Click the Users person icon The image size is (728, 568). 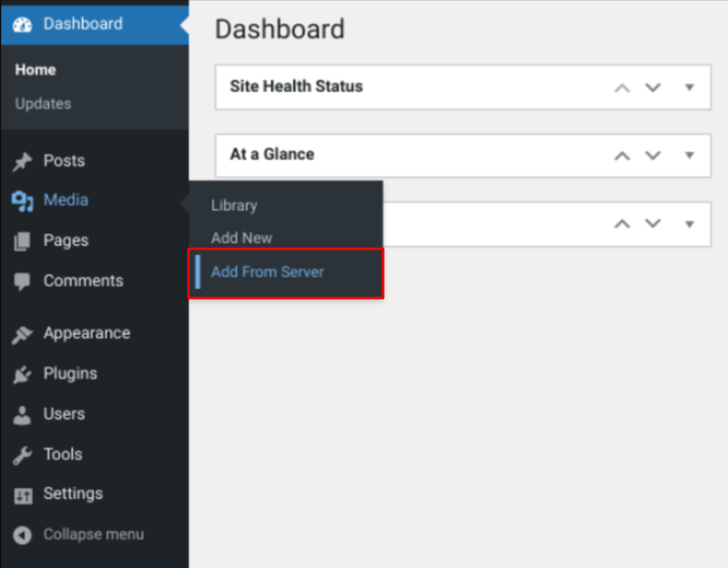[x=23, y=415]
